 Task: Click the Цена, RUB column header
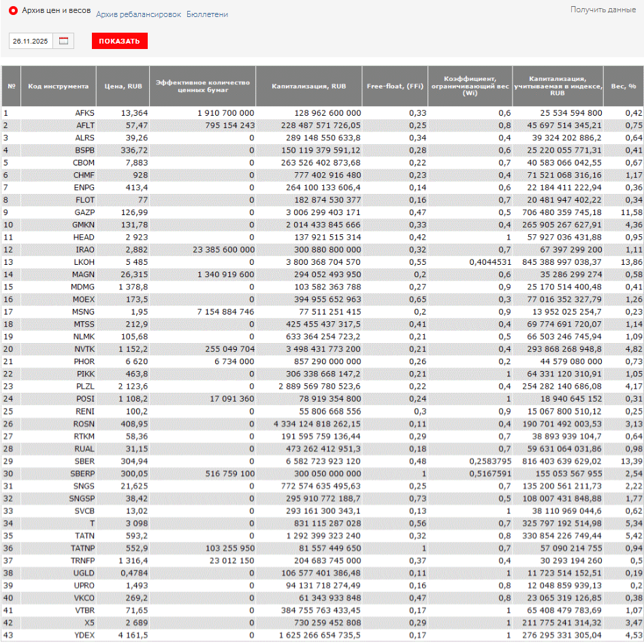pos(123,86)
